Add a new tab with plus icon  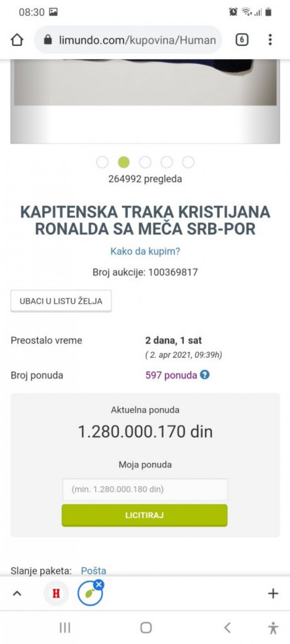(273, 594)
